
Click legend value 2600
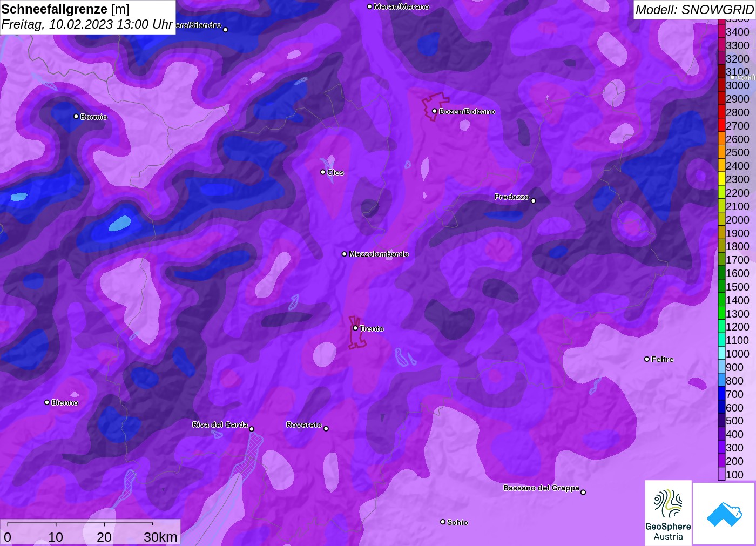(738, 139)
